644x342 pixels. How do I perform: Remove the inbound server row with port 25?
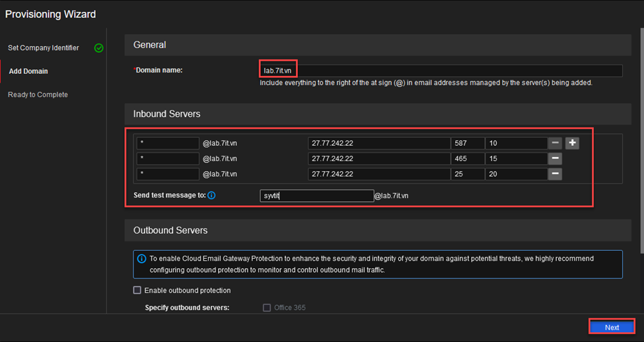coord(555,174)
